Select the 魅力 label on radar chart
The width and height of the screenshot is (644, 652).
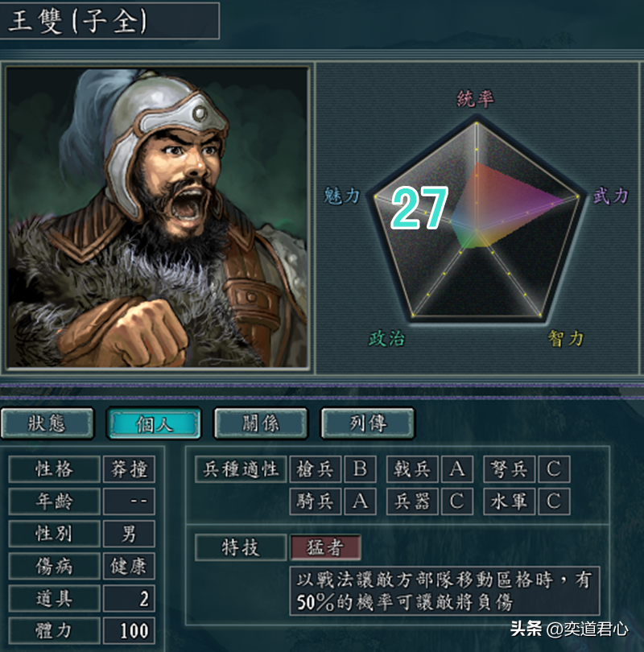[x=342, y=196]
